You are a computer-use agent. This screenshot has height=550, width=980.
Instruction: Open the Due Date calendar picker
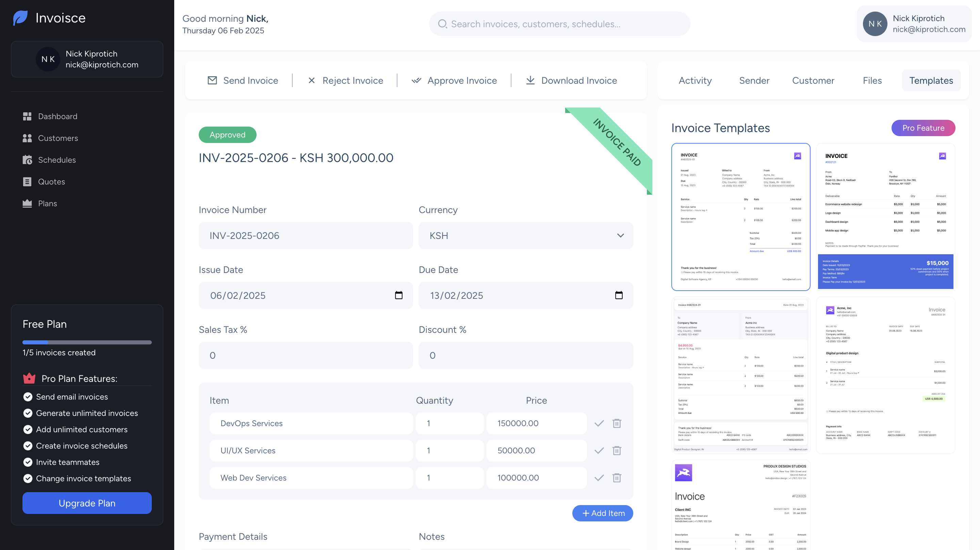coord(619,295)
